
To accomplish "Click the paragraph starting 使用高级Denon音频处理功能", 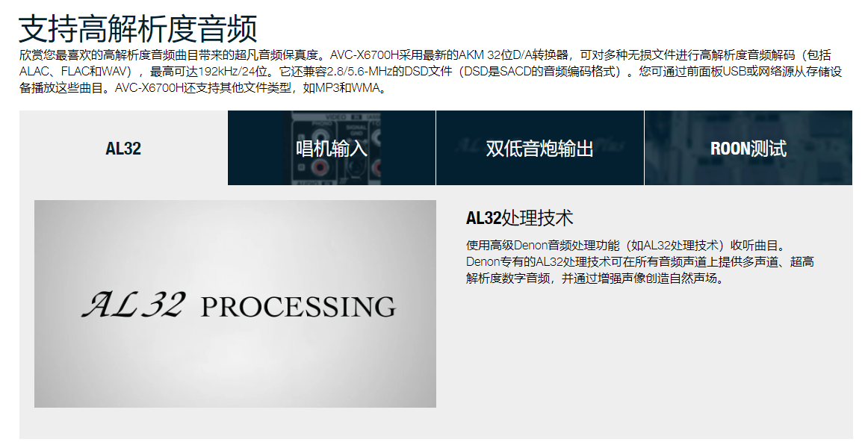I will point(640,261).
